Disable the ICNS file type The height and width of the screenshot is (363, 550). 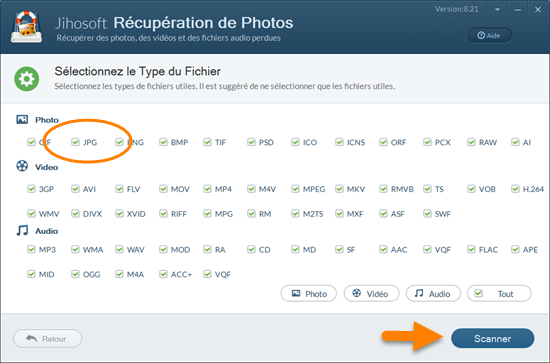pyautogui.click(x=340, y=142)
